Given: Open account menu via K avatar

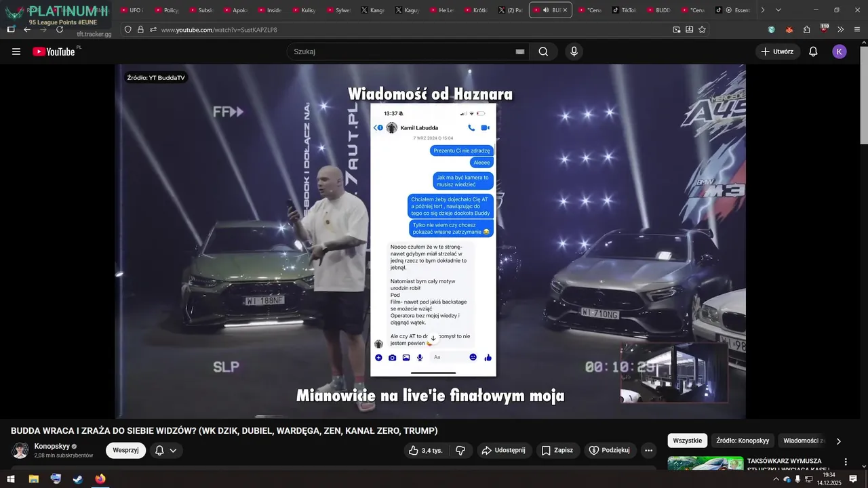Looking at the screenshot, I should (x=840, y=52).
